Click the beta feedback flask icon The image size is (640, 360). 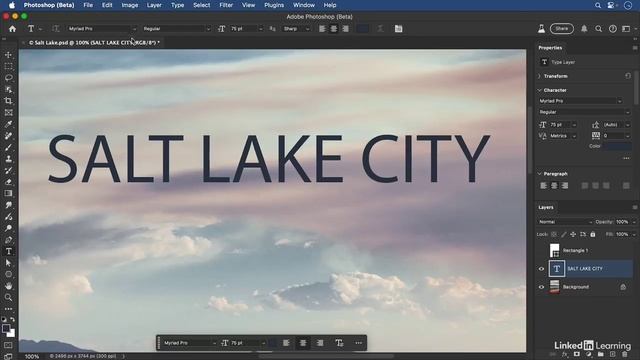click(x=541, y=29)
